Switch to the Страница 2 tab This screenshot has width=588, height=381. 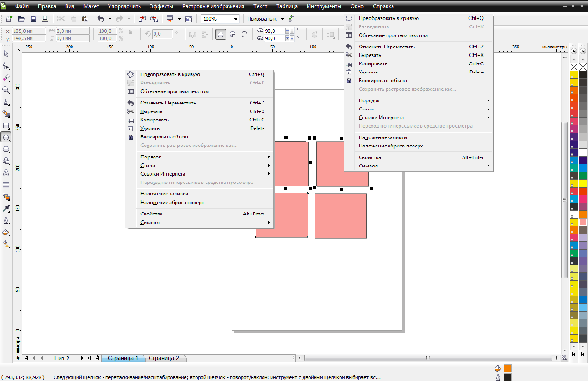pyautogui.click(x=164, y=358)
